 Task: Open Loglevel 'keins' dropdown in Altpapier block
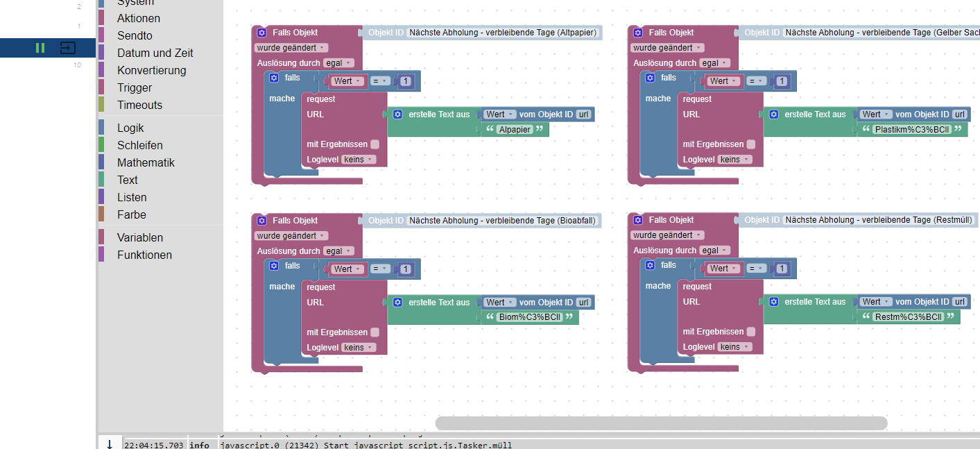(x=359, y=160)
